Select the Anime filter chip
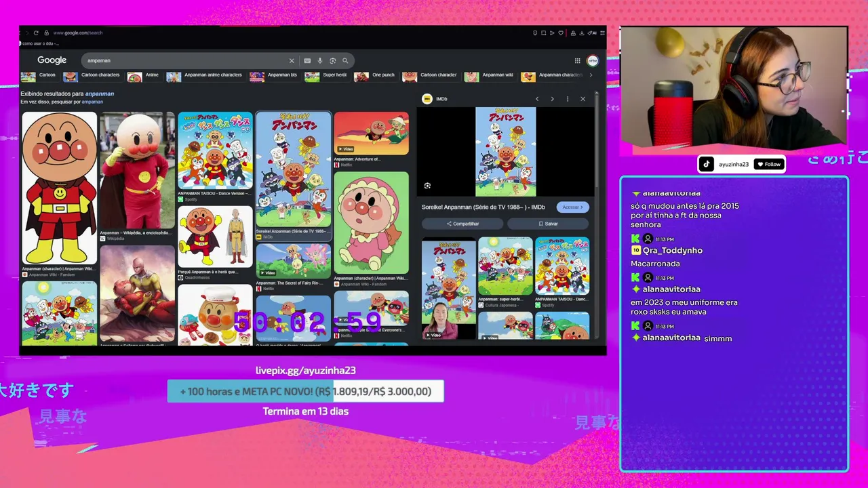 point(144,76)
